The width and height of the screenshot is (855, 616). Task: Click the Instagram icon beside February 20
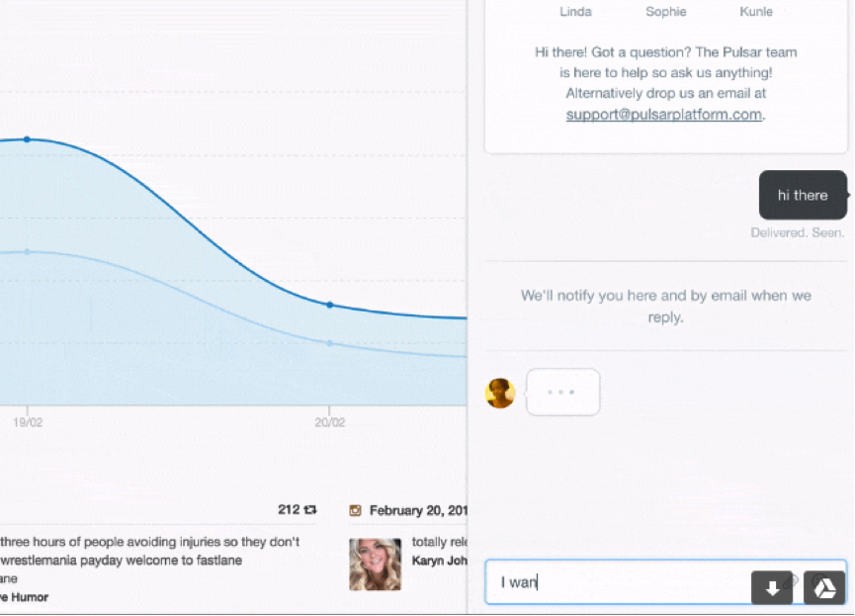[356, 511]
